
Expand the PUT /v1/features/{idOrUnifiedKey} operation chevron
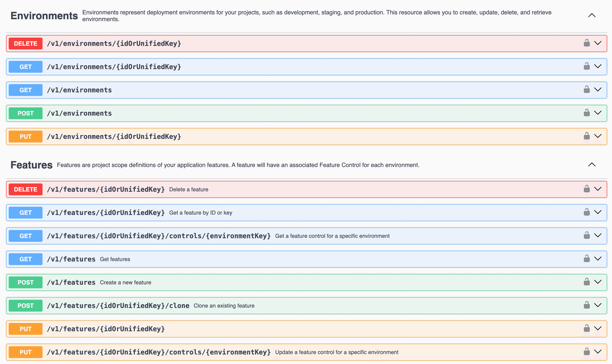pos(598,329)
